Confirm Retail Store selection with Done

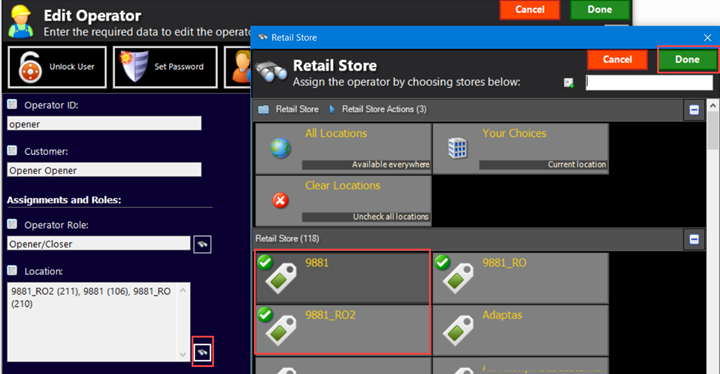click(x=687, y=59)
